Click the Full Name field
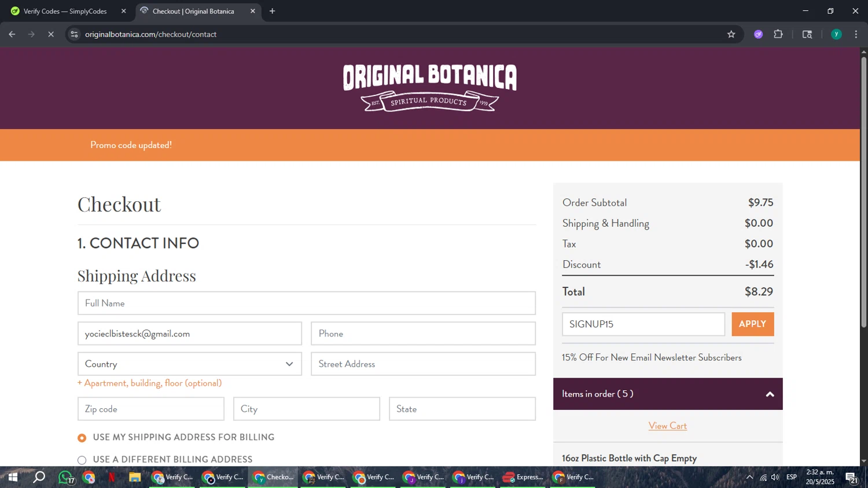This screenshot has height=488, width=868. coord(307,303)
